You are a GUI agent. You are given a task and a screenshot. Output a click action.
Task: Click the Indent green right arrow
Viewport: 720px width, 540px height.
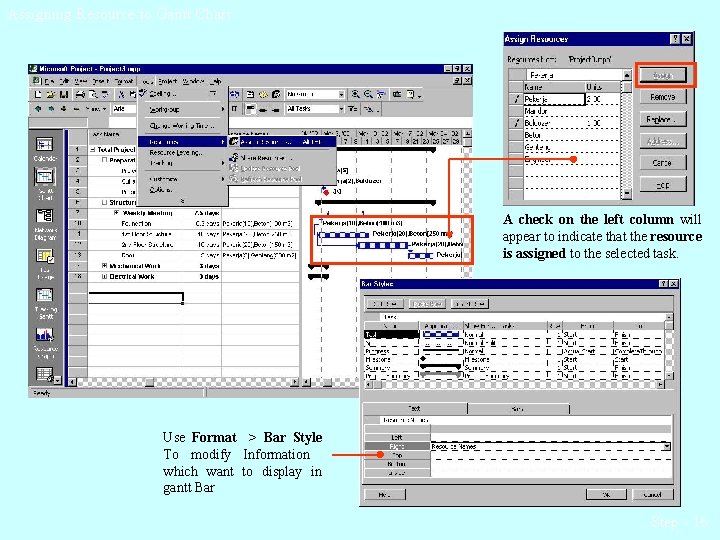coord(51,109)
